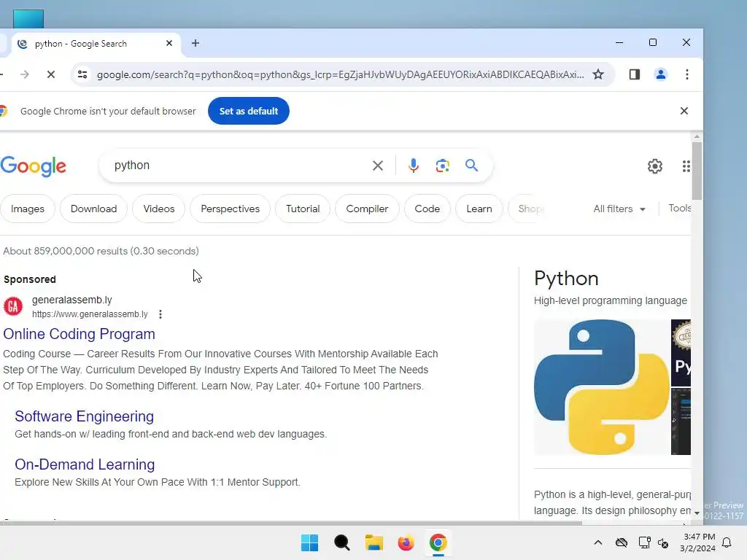Click the cloud sync tray icon
Viewport: 747px width, 560px height.
click(x=622, y=542)
